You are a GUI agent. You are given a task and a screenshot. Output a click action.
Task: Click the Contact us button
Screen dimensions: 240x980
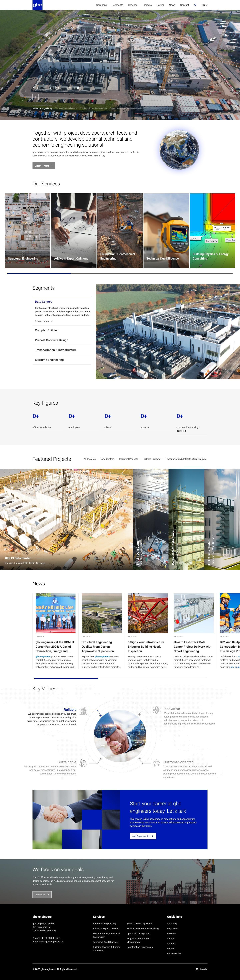42,894
